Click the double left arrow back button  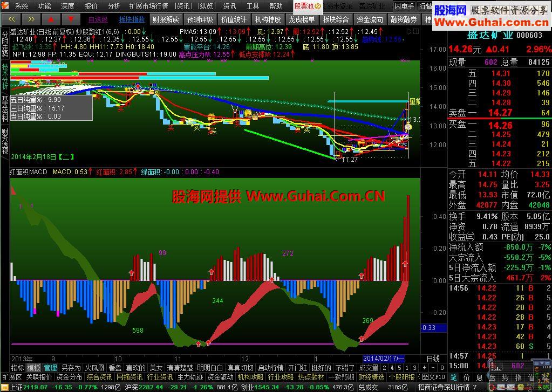[11, 19]
